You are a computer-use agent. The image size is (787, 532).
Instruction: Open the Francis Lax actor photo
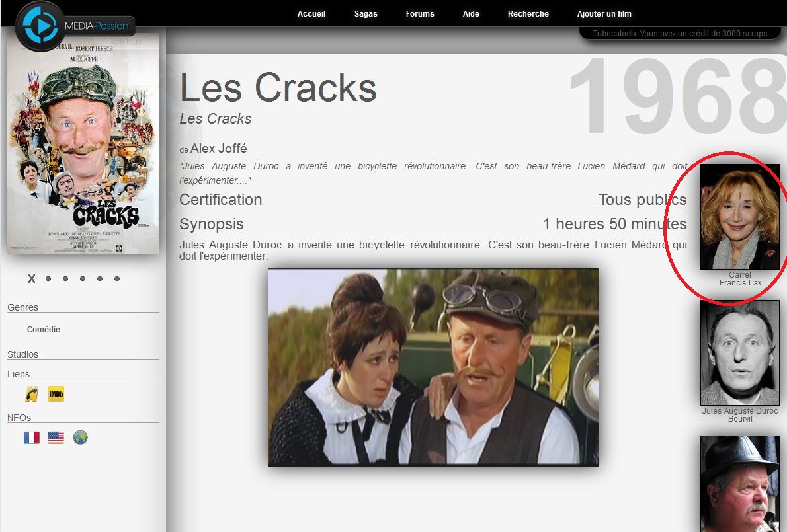[x=740, y=217]
